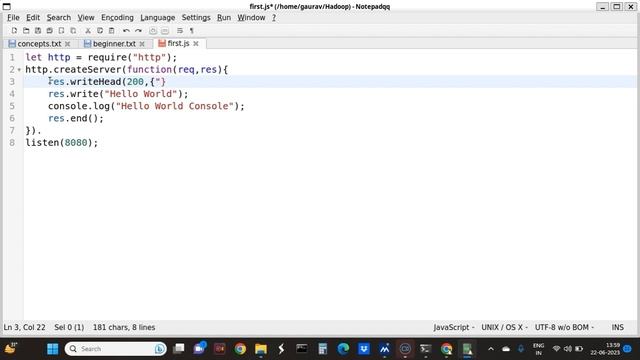Screen dimensions: 640x360
Task: Click in the console.log code line
Action: pos(146,106)
